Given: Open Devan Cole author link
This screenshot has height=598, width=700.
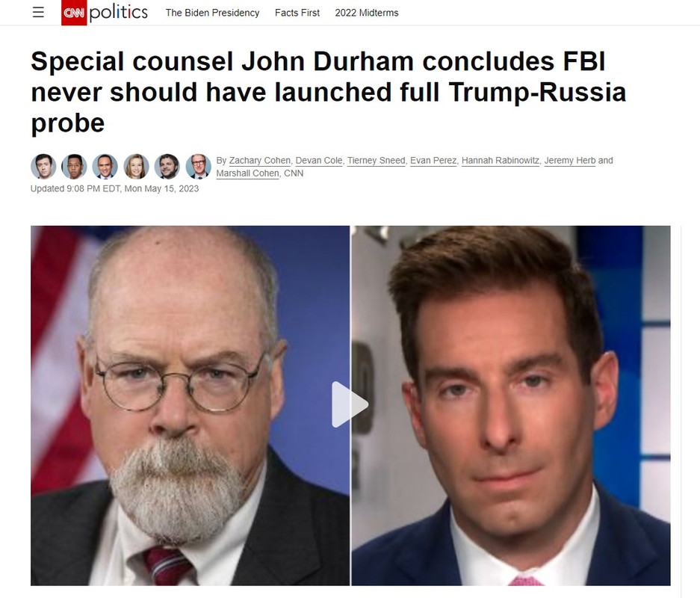Looking at the screenshot, I should point(319,160).
